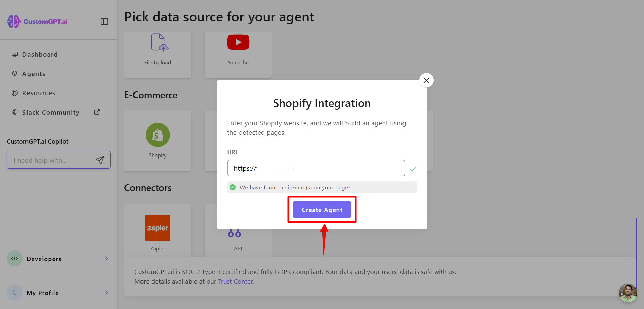Click the Developers code icon
644x309 pixels.
click(x=15, y=258)
